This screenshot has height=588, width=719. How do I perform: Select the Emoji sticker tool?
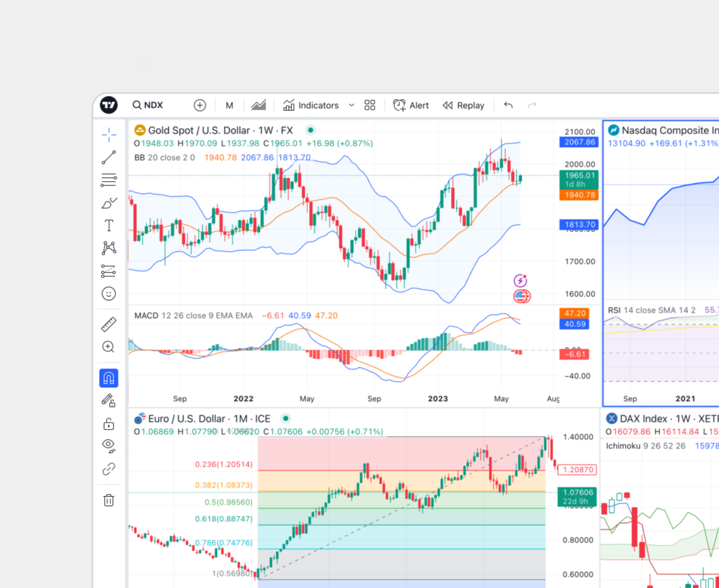point(108,293)
